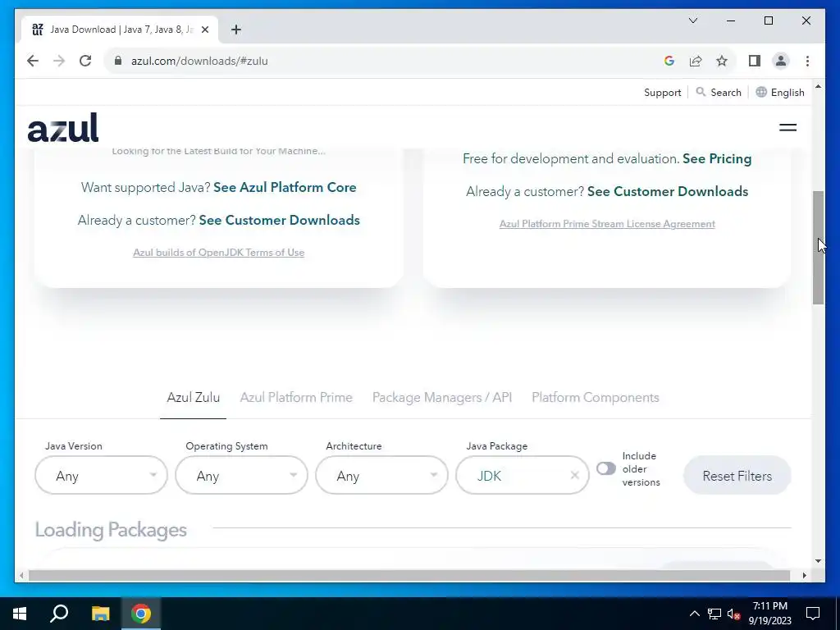Click the page scroll down arrow
The width and height of the screenshot is (840, 630).
click(x=818, y=561)
